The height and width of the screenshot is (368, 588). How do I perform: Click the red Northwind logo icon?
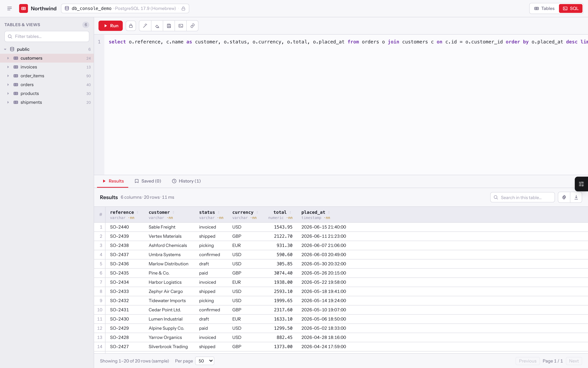pyautogui.click(x=24, y=8)
